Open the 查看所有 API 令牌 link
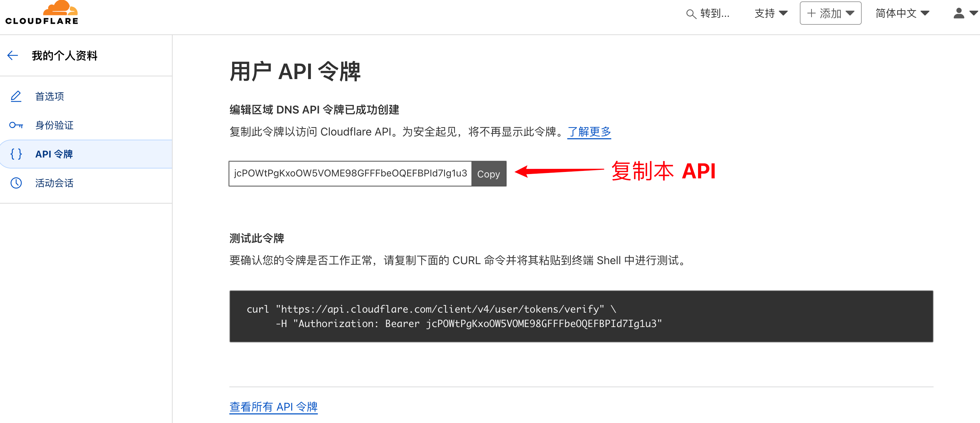Screen dimensions: 980x423 click(x=273, y=406)
